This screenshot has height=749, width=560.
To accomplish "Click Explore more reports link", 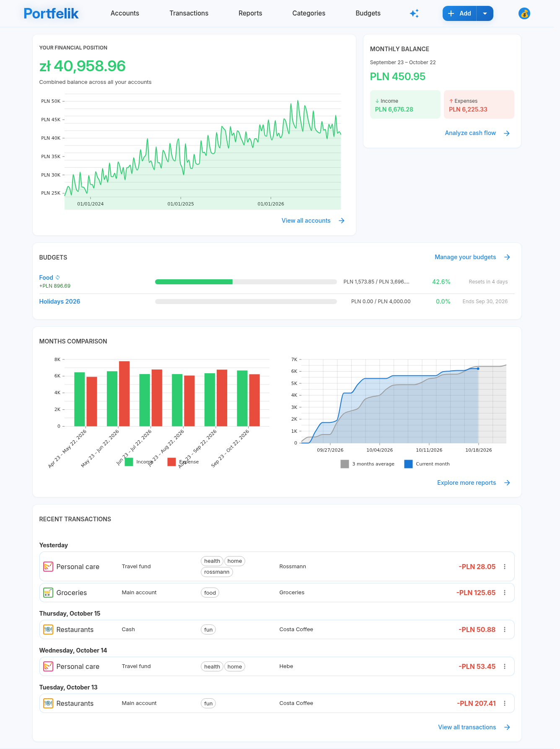I will [x=467, y=483].
